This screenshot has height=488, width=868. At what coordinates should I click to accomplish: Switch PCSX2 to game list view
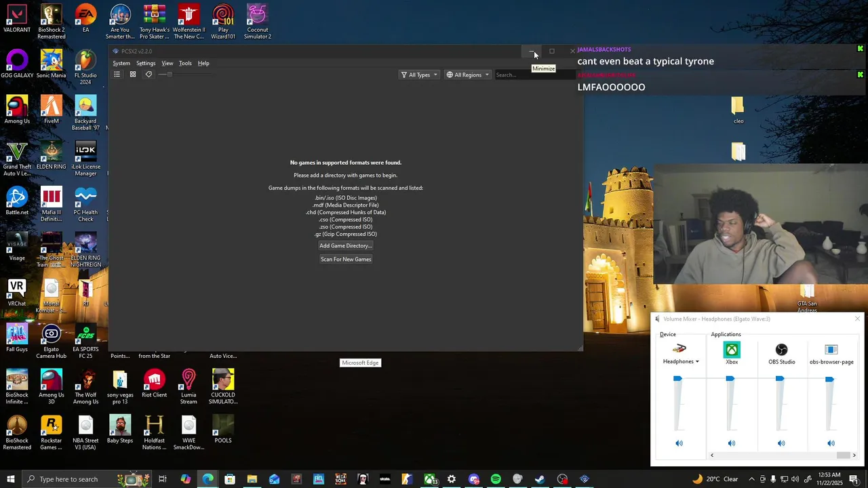click(117, 75)
